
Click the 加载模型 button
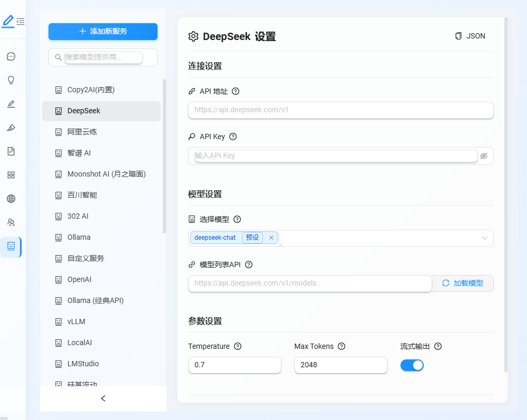(463, 283)
